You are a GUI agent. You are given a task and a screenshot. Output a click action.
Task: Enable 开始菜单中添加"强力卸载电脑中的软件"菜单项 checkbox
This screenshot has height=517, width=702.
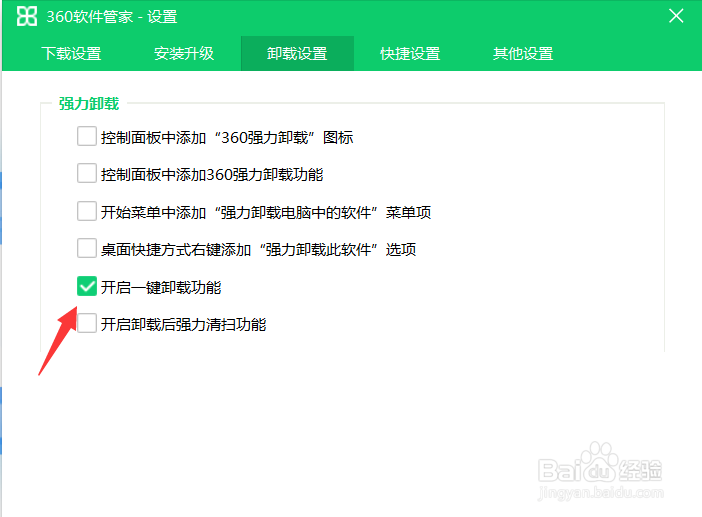86,211
